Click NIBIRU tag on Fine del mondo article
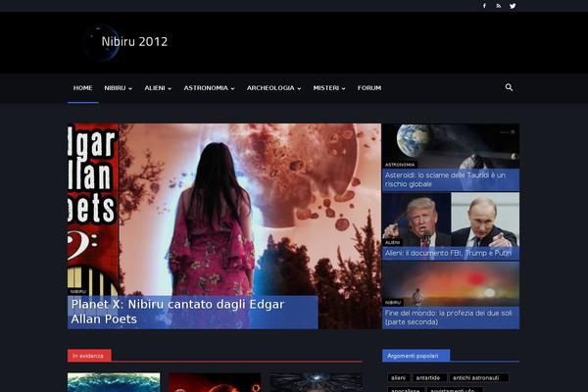588x392 pixels. [393, 303]
